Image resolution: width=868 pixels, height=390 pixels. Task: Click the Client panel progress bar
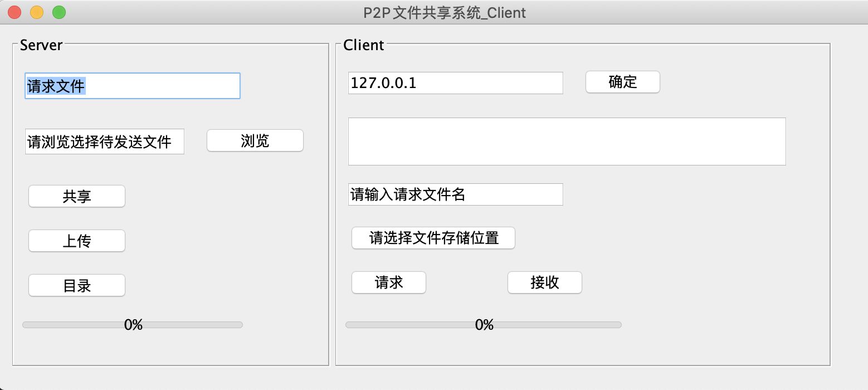tap(484, 325)
